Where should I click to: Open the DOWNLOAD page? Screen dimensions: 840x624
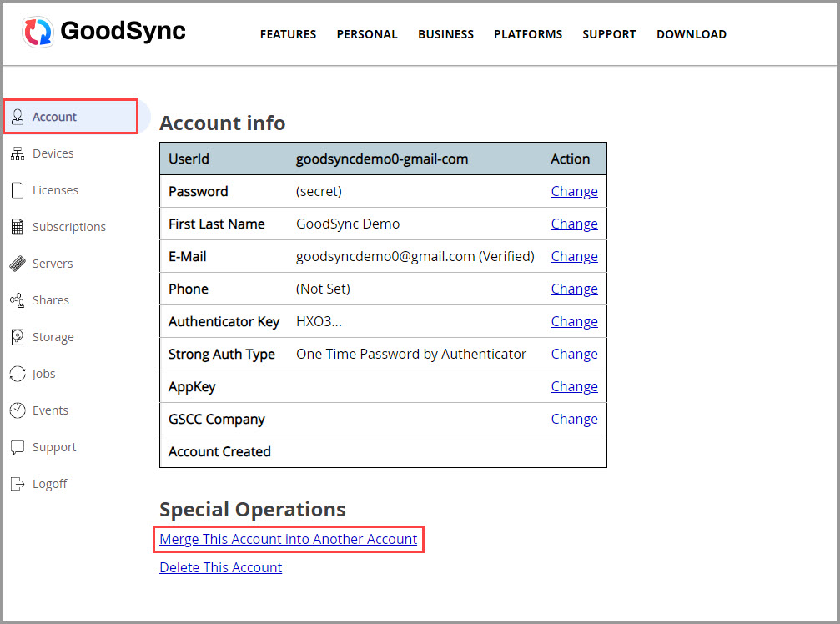691,34
